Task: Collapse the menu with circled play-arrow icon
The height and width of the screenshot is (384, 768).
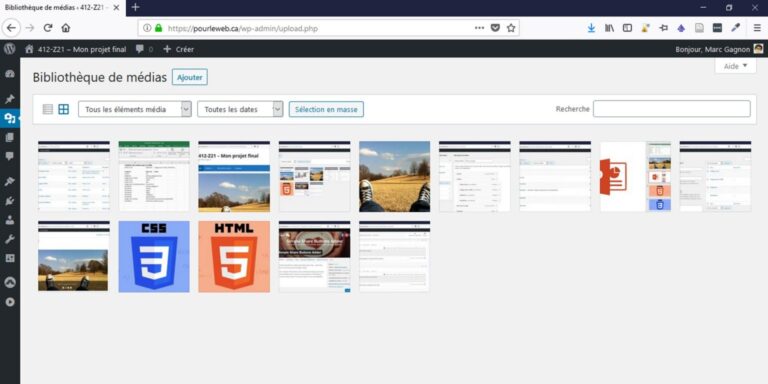Action: tap(10, 302)
